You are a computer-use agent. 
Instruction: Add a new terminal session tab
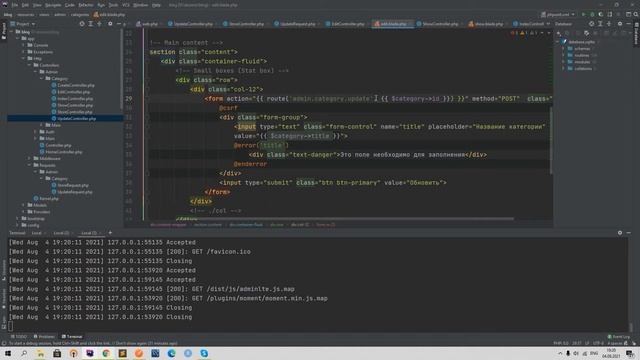point(110,233)
